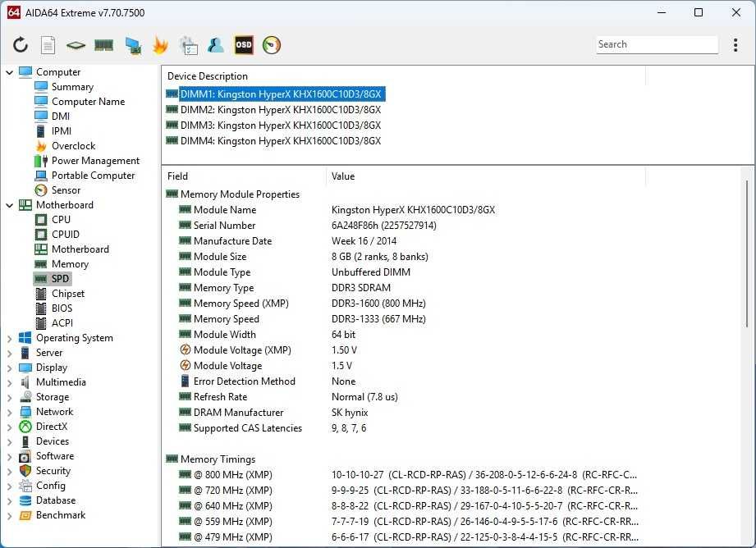Image resolution: width=756 pixels, height=548 pixels.
Task: Collapse the Motherboard tree node
Action: [x=9, y=205]
